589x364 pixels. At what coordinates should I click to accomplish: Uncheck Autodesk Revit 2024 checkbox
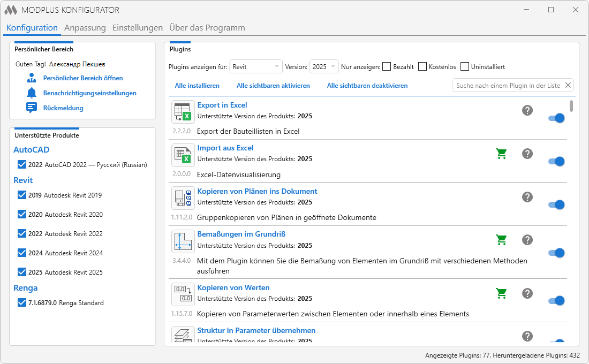[x=22, y=253]
